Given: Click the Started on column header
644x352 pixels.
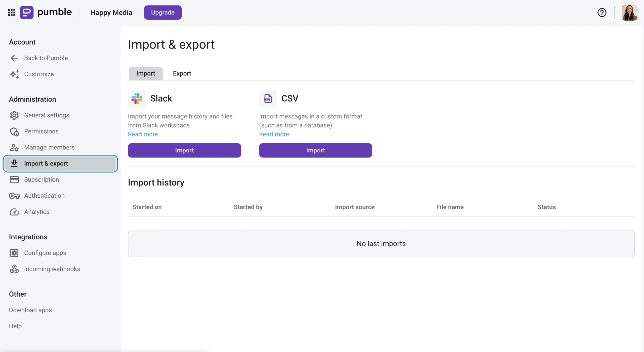Looking at the screenshot, I should pyautogui.click(x=147, y=207).
